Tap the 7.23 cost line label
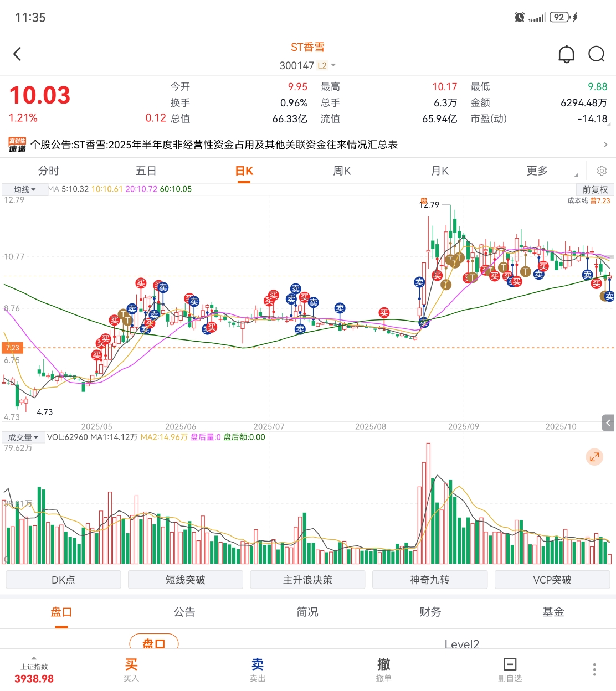Screen dimensions: 616x691 click(x=12, y=348)
